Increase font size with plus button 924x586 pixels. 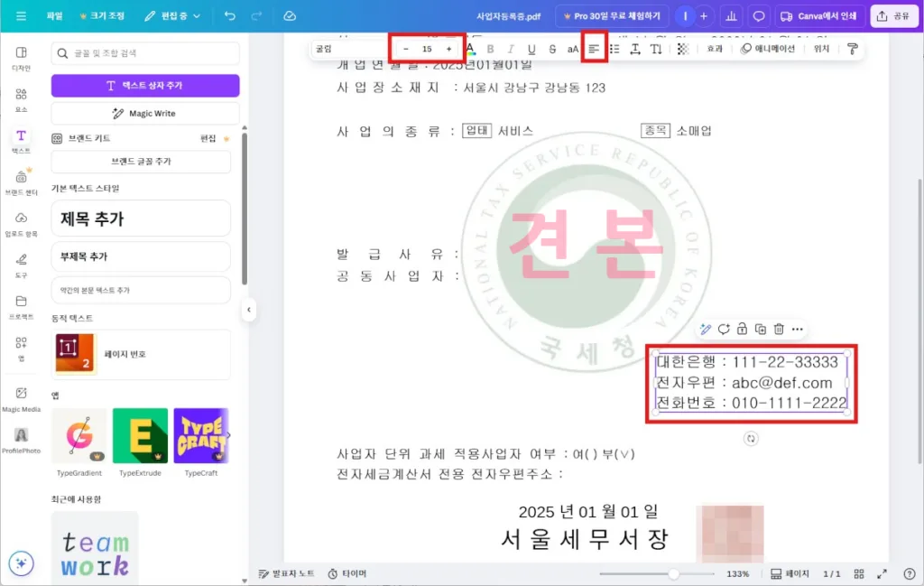click(x=448, y=49)
